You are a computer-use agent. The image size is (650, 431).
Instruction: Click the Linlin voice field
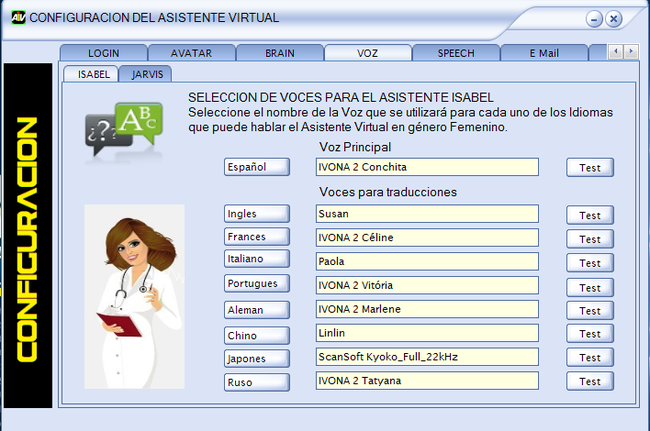click(x=427, y=333)
